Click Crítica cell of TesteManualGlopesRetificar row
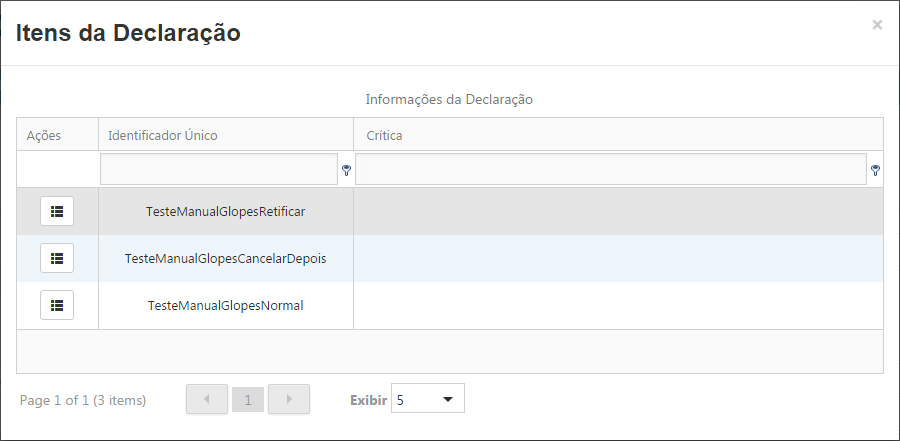 click(618, 211)
